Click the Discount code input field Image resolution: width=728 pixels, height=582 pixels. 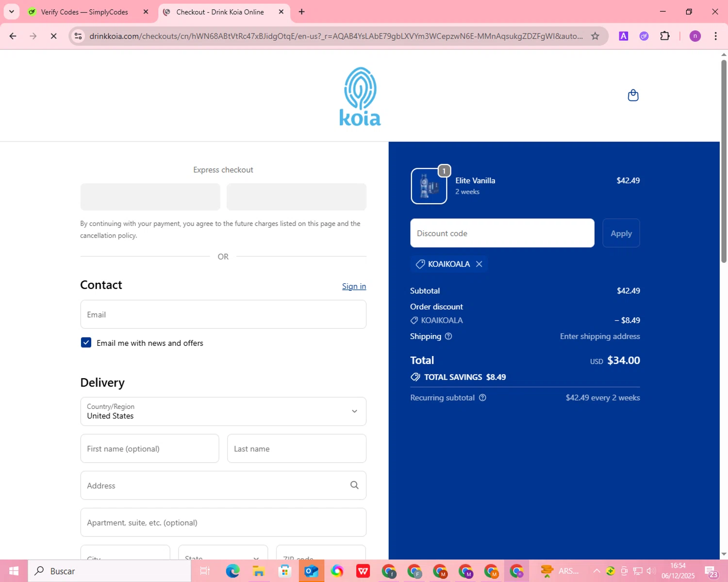(502, 233)
